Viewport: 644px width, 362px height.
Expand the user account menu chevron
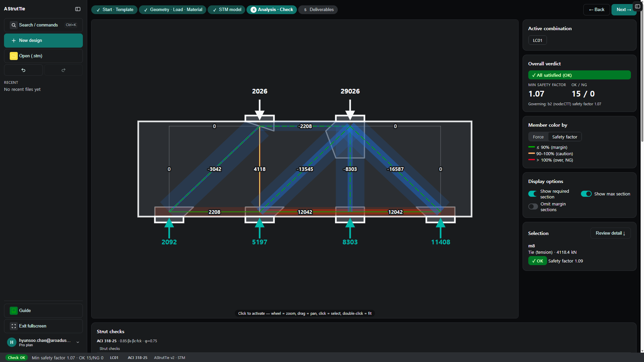78,342
